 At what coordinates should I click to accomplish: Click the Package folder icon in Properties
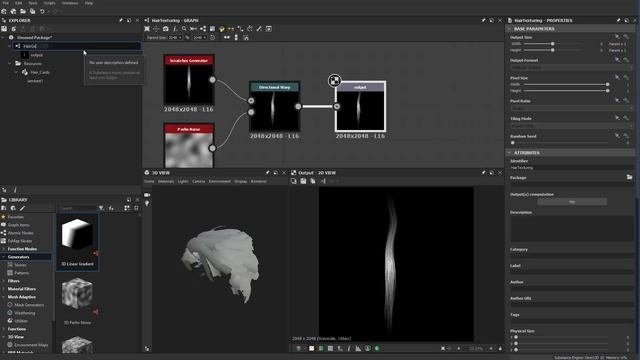click(x=629, y=177)
